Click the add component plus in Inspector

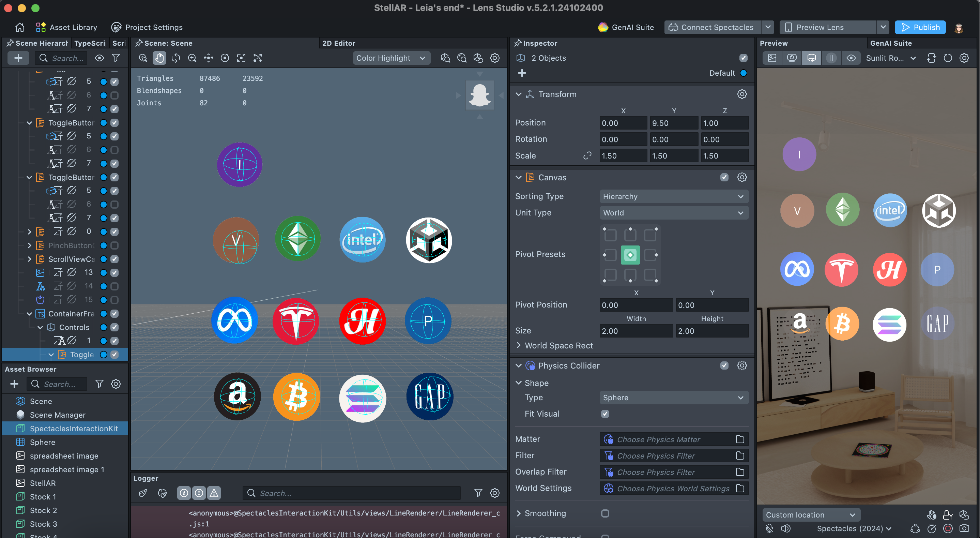click(522, 73)
